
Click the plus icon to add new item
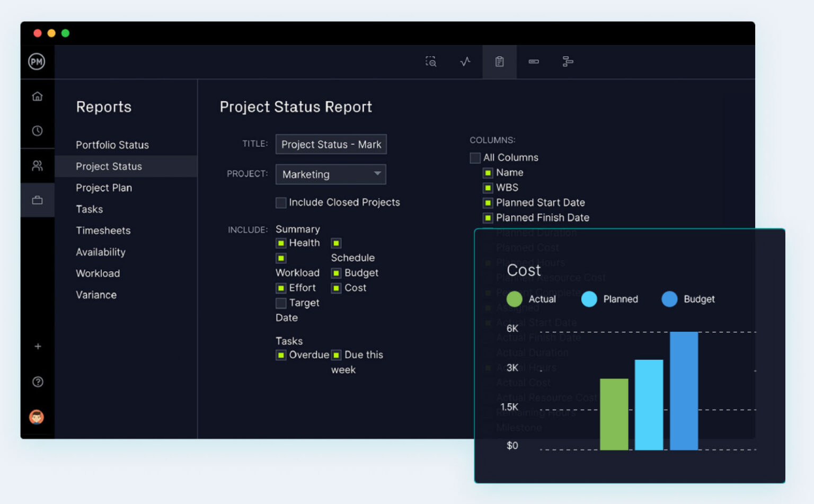click(x=38, y=346)
